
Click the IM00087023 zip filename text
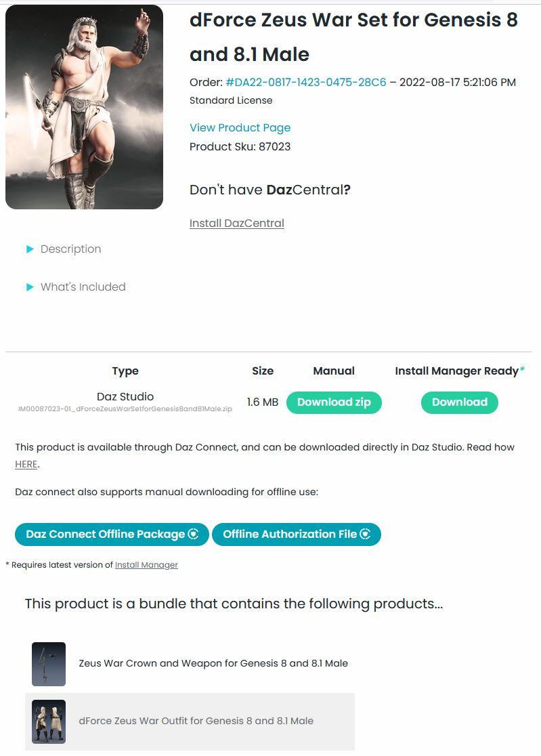click(125, 409)
